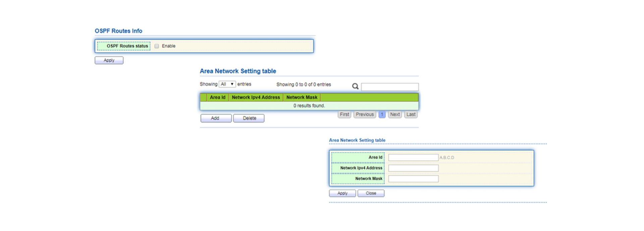Focus the Network Ipv4 Address input field

click(x=413, y=168)
